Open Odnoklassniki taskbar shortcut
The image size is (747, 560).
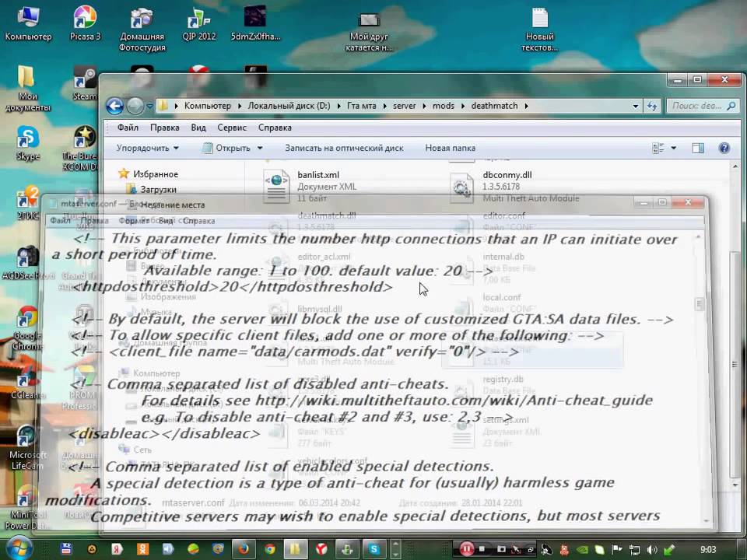(142, 549)
